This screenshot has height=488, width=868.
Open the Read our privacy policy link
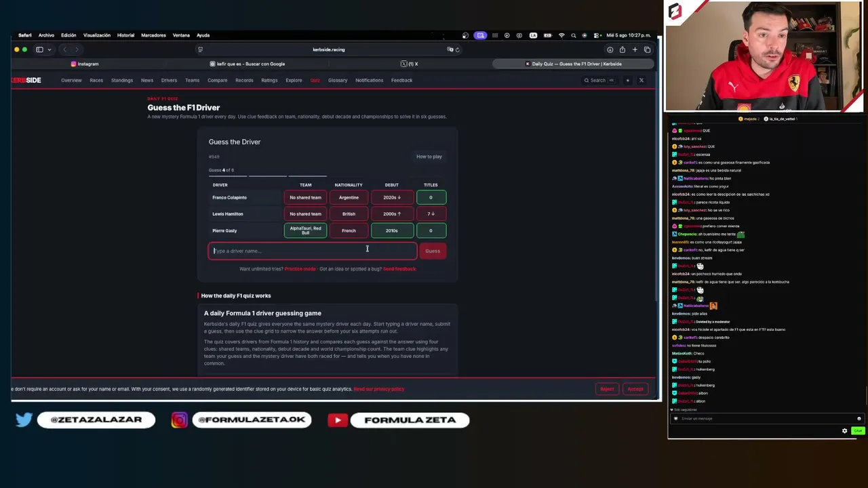379,389
